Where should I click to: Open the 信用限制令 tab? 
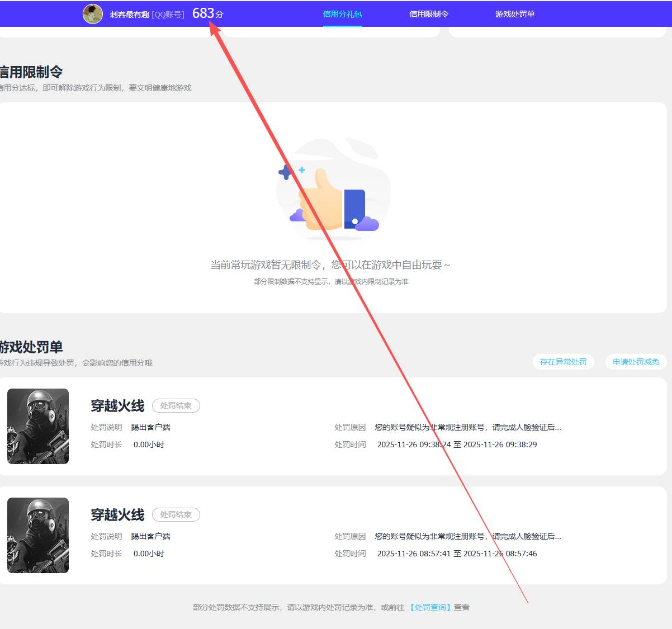(429, 14)
